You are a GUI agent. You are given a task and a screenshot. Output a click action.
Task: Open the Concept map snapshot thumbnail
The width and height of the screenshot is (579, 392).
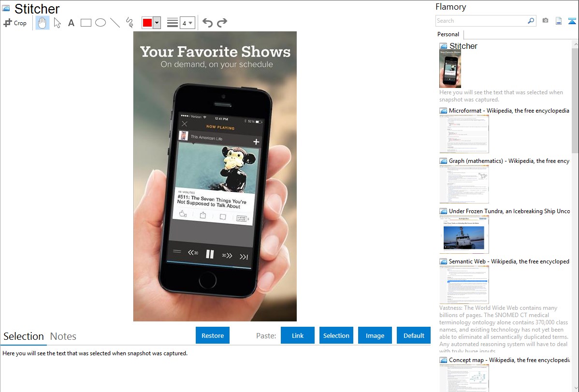pyautogui.click(x=464, y=377)
